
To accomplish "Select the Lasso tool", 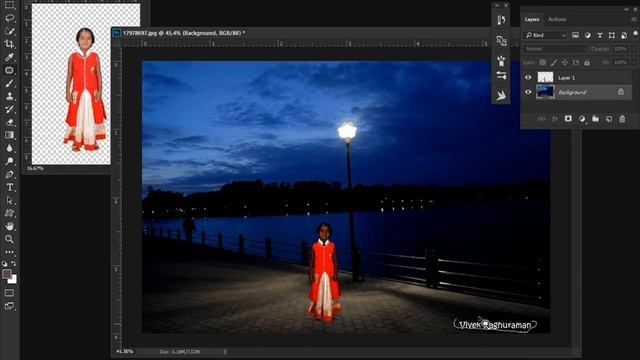I will point(9,18).
